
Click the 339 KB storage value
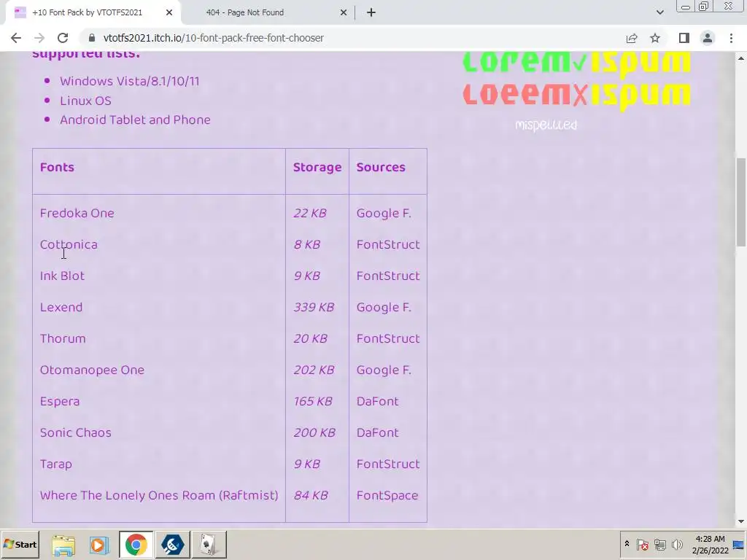[x=314, y=307]
